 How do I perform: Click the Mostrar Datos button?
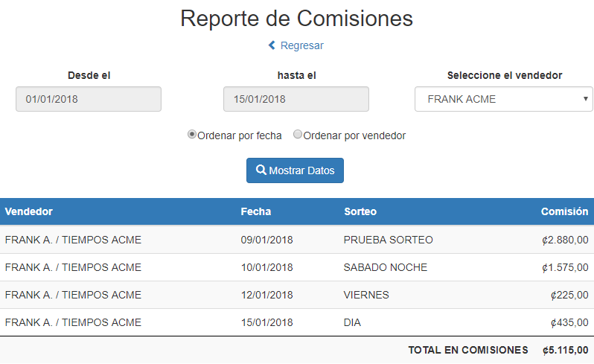click(295, 170)
